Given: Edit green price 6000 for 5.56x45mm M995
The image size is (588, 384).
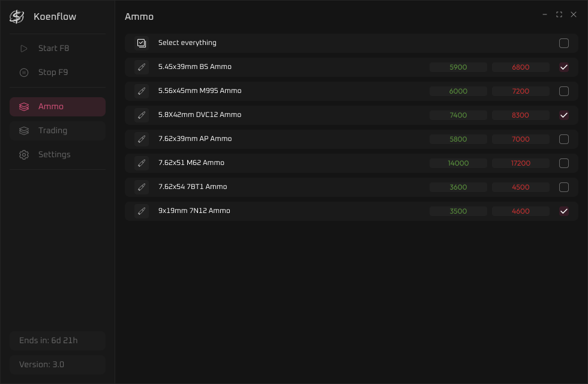Looking at the screenshot, I should [x=458, y=91].
